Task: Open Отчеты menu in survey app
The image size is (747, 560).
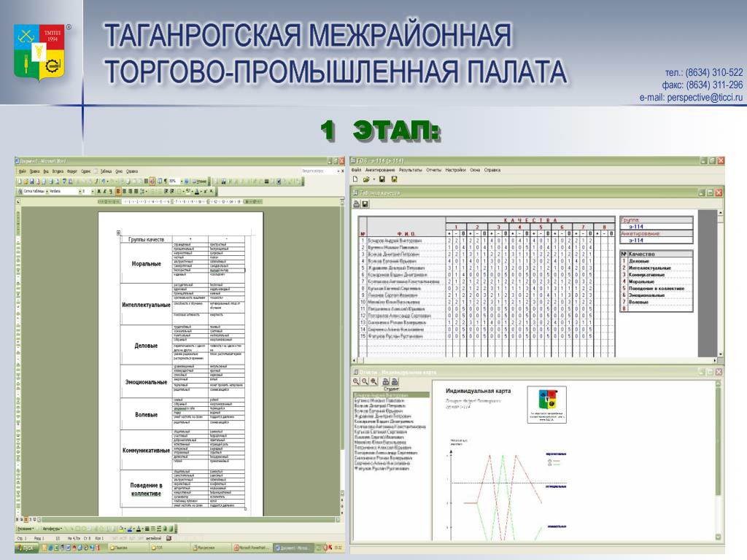Action: coord(433,170)
